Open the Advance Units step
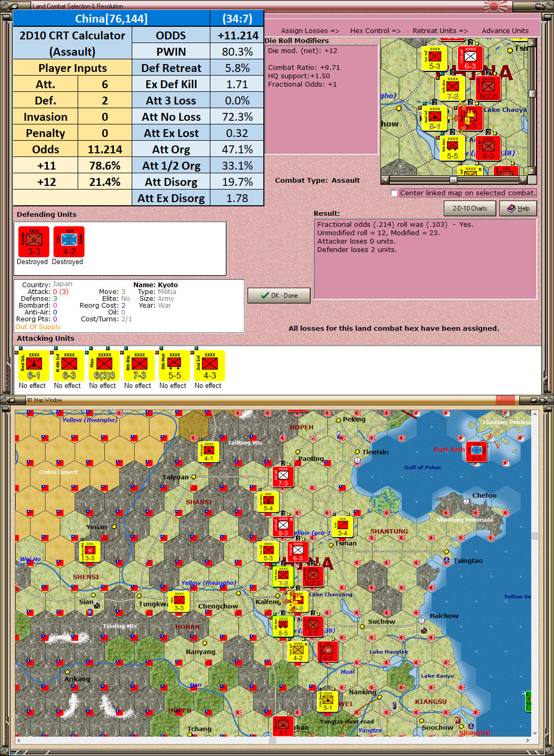554x756 pixels. (x=505, y=30)
